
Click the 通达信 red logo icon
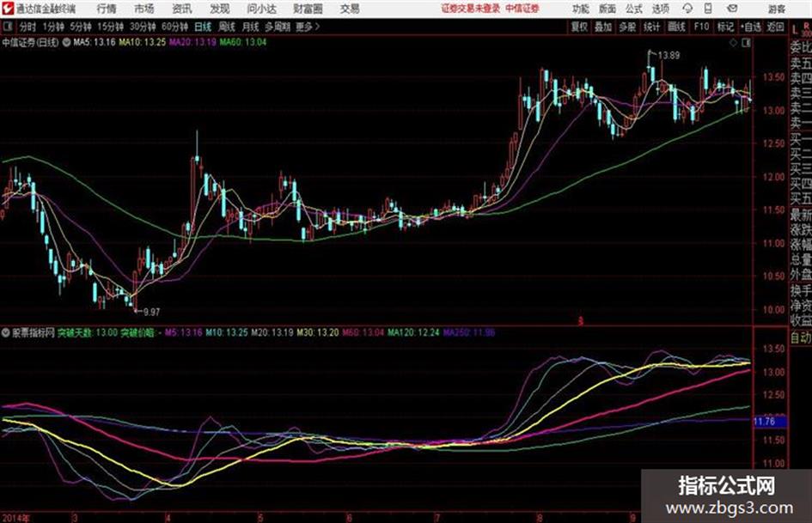tap(8, 9)
